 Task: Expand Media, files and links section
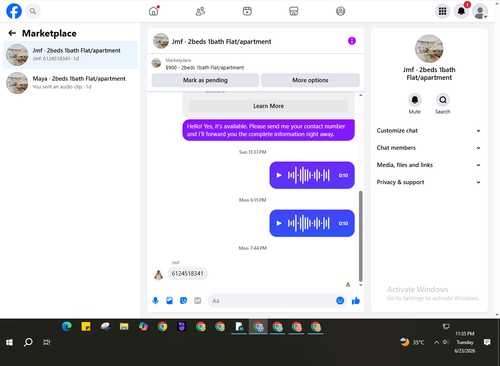coord(429,165)
